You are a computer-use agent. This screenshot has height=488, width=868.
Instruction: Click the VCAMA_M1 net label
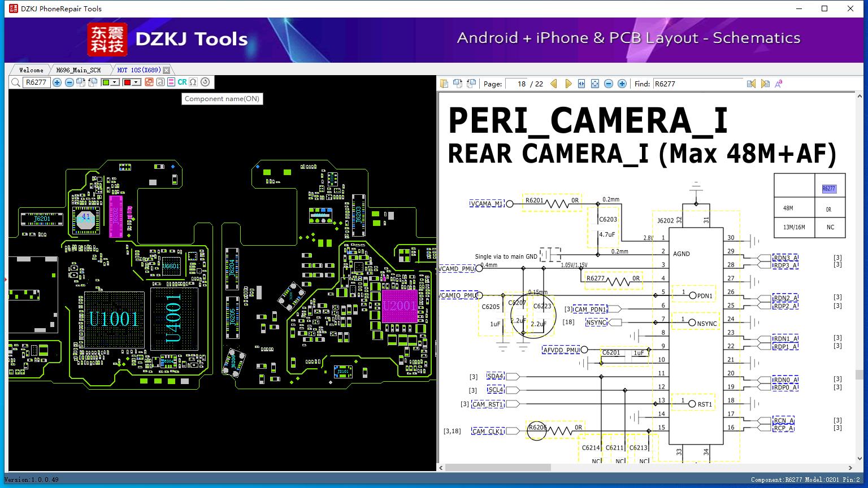click(x=486, y=204)
